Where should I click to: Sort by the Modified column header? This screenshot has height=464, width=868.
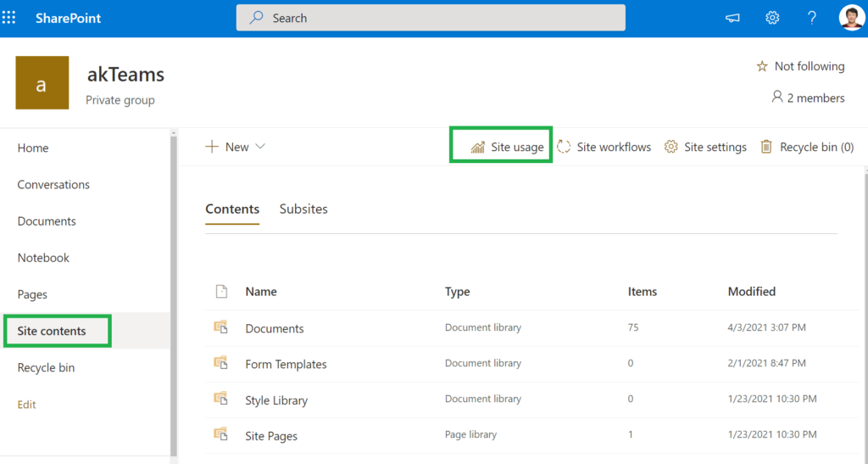752,291
